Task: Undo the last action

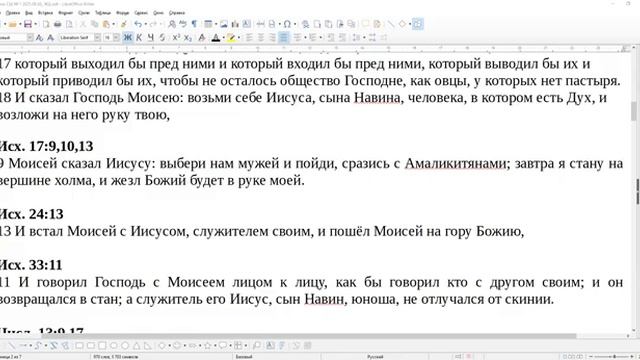Action: (138, 24)
